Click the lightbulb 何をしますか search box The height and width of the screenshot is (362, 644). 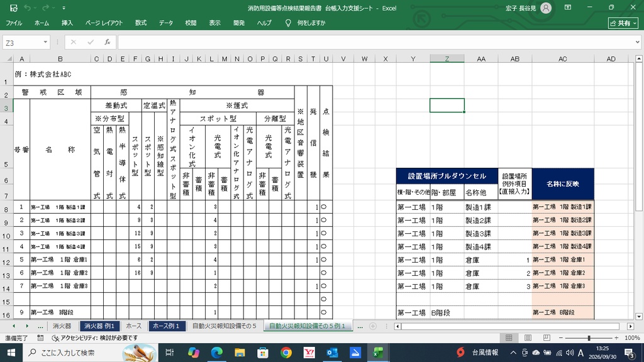tap(306, 23)
